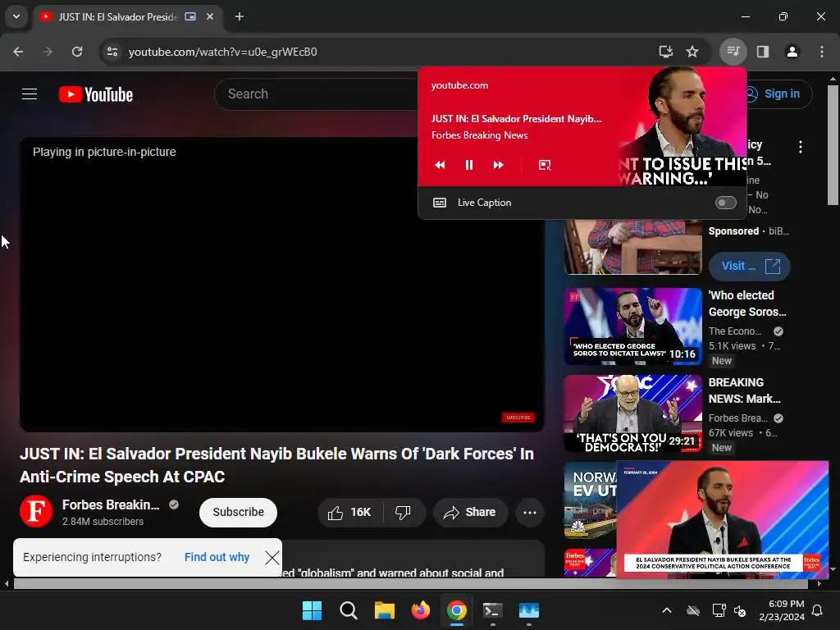Dislike this video

404,513
